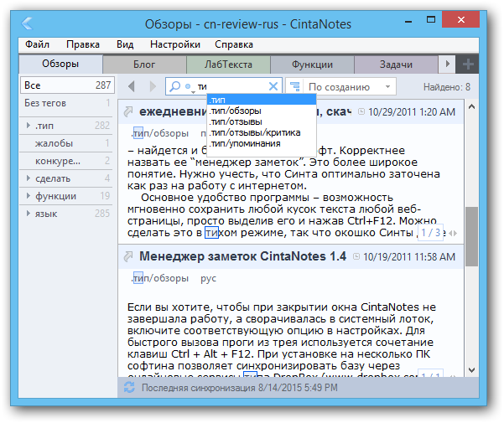Click the date 10/29/2011 1:20 AM
Screen dimensions: 504x423
[412, 112]
